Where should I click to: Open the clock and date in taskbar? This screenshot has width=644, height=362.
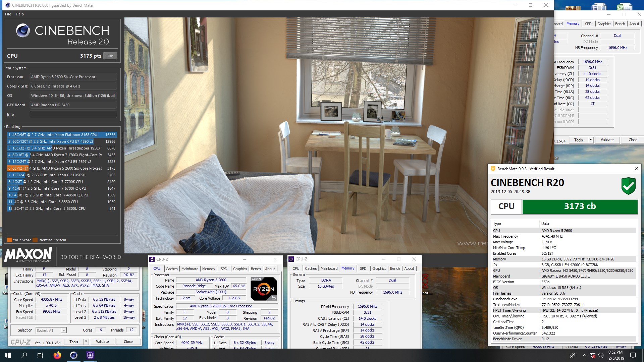(x=615, y=355)
